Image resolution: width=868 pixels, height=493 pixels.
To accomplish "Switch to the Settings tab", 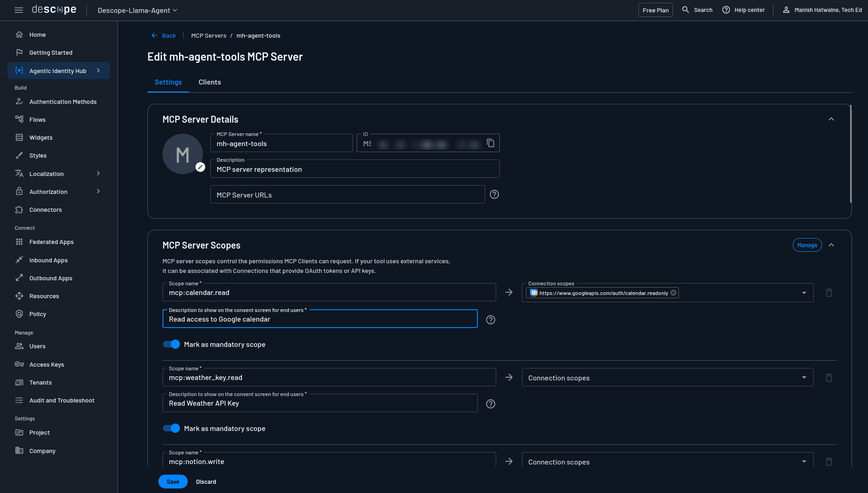I will pos(168,82).
